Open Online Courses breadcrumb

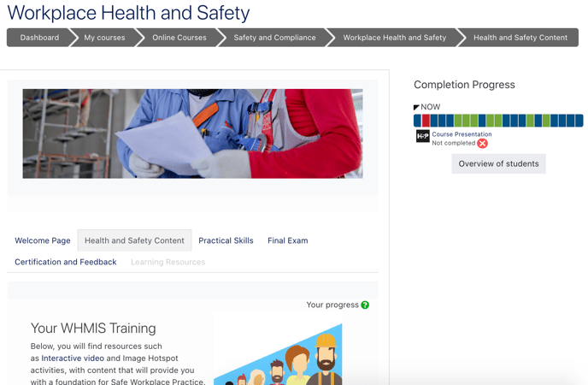coord(179,38)
